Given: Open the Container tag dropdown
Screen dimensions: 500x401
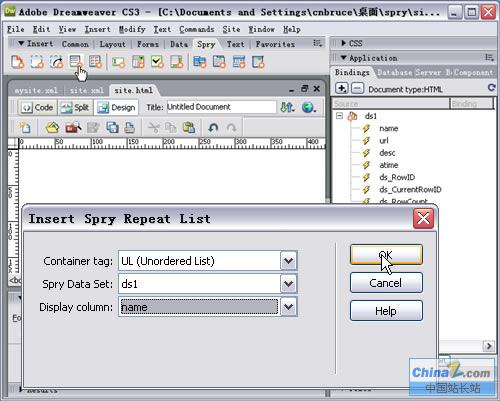Looking at the screenshot, I should [x=288, y=261].
